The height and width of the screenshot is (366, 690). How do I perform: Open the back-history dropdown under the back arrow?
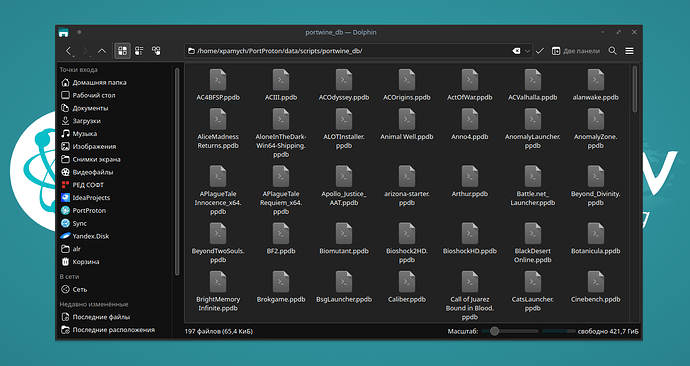pos(73,56)
